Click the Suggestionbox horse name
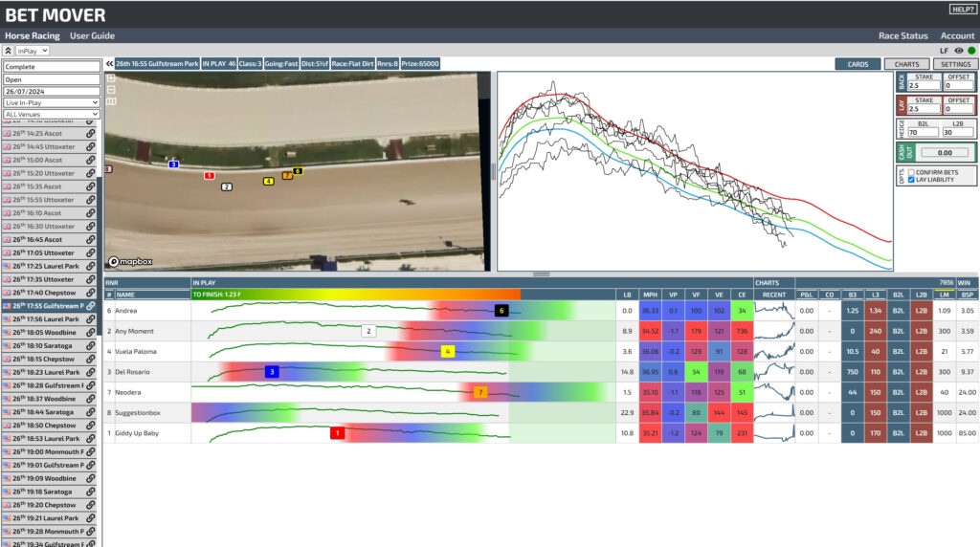 [x=138, y=413]
